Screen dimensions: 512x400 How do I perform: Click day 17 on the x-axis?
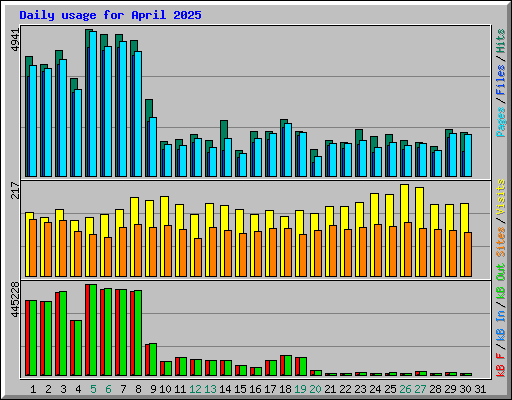270,389
